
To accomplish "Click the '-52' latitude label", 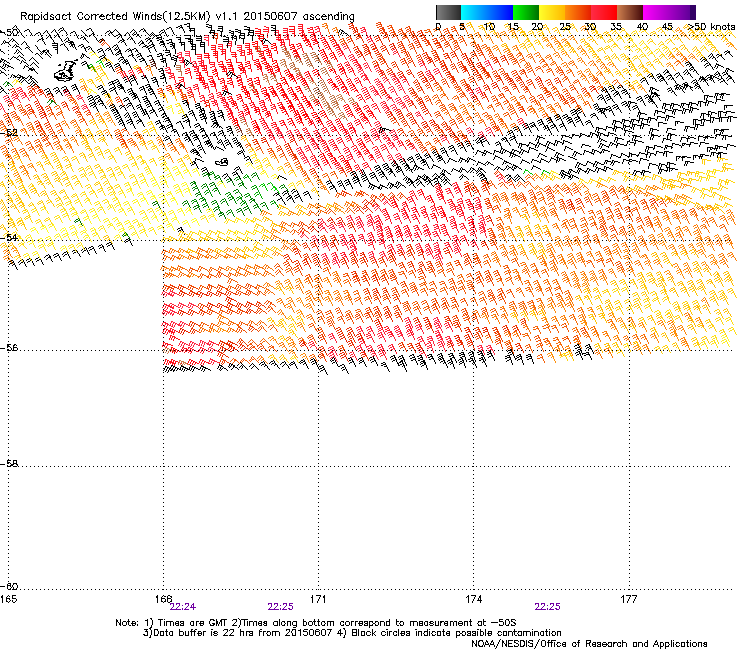I will (x=9, y=133).
